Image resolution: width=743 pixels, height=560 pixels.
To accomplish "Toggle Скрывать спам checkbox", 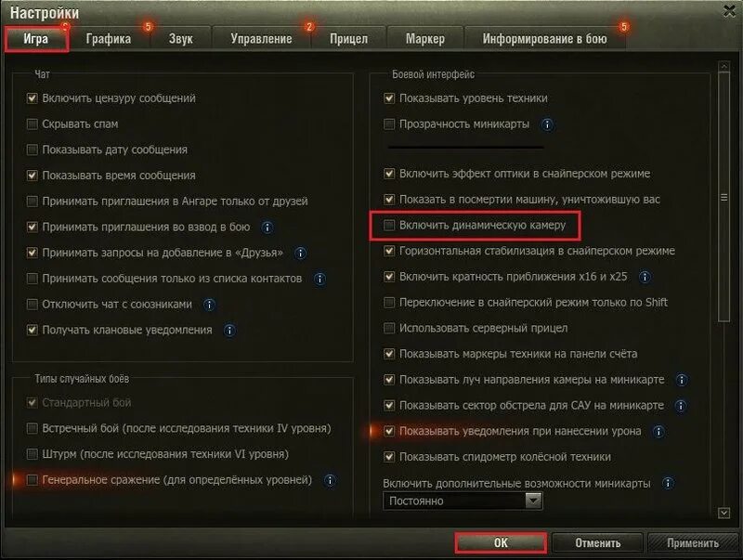I will point(33,124).
